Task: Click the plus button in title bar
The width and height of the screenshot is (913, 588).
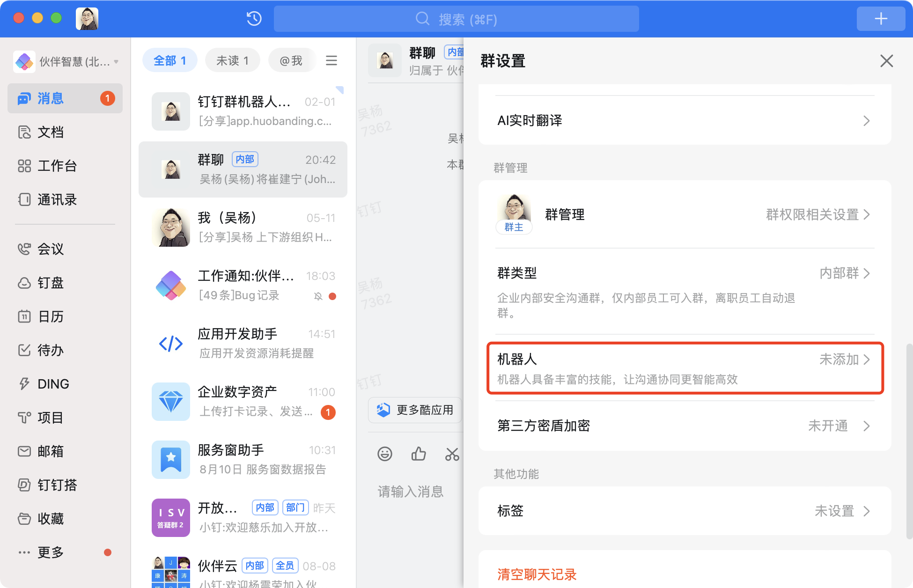Action: click(881, 19)
